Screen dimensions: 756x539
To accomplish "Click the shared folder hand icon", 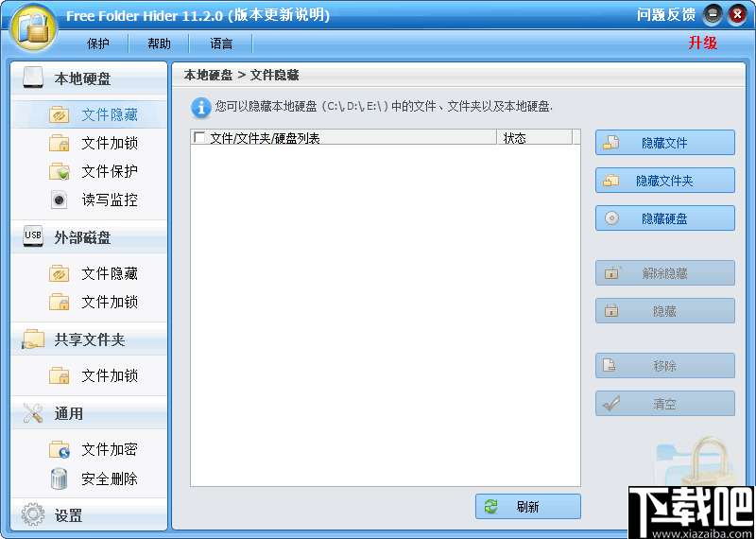I will click(x=33, y=339).
